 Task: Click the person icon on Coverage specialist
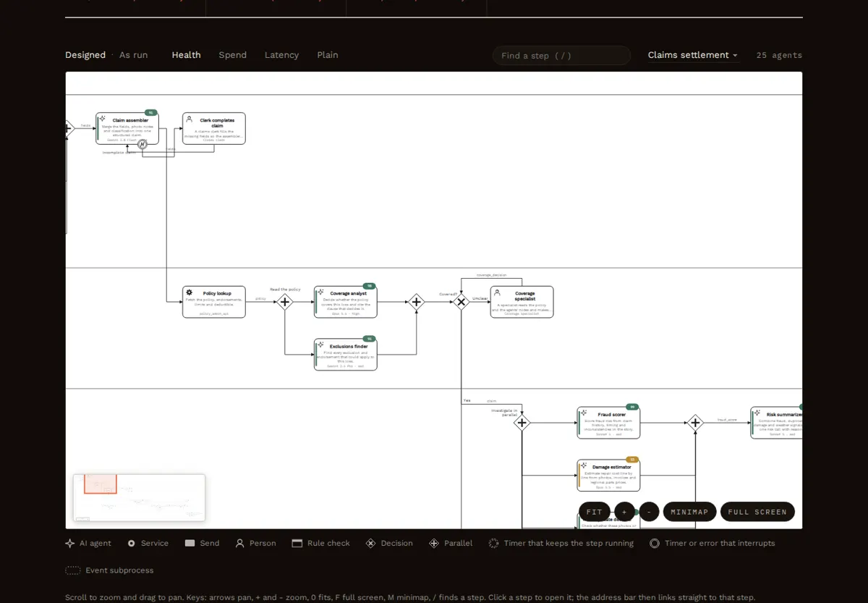497,292
